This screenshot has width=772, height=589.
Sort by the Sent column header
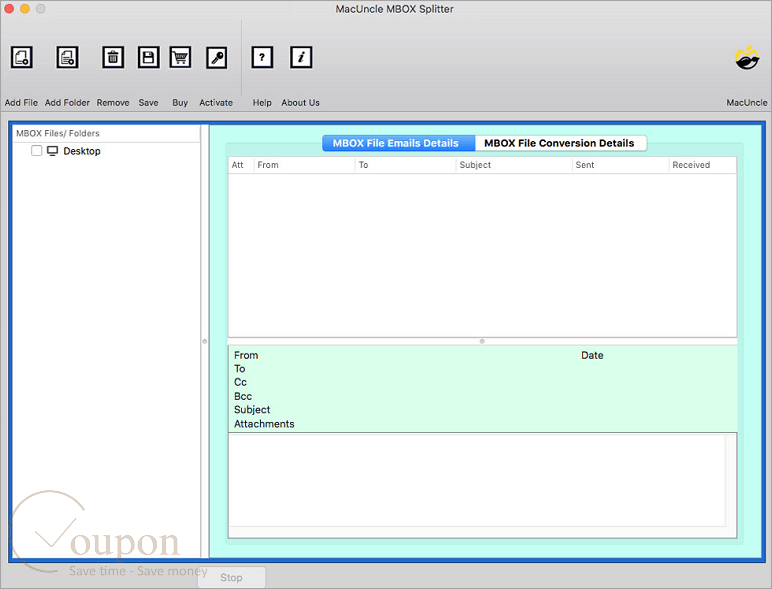pyautogui.click(x=620, y=165)
